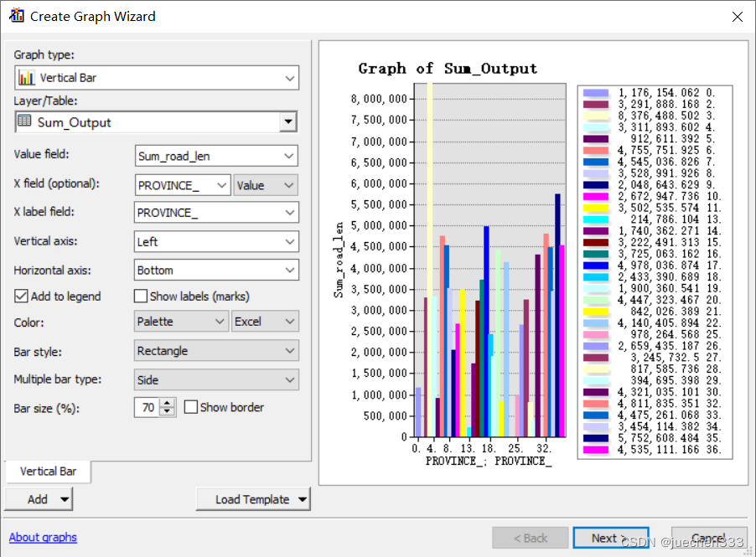Click the legend swatch for 4,447,323.467
Viewport: 756px width, 557px height.
[x=596, y=300]
